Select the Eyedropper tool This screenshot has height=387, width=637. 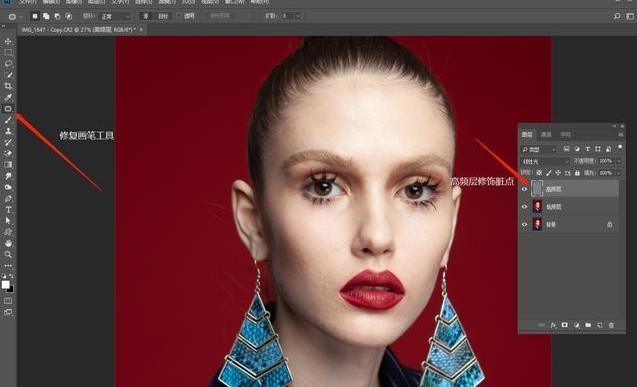[8, 97]
